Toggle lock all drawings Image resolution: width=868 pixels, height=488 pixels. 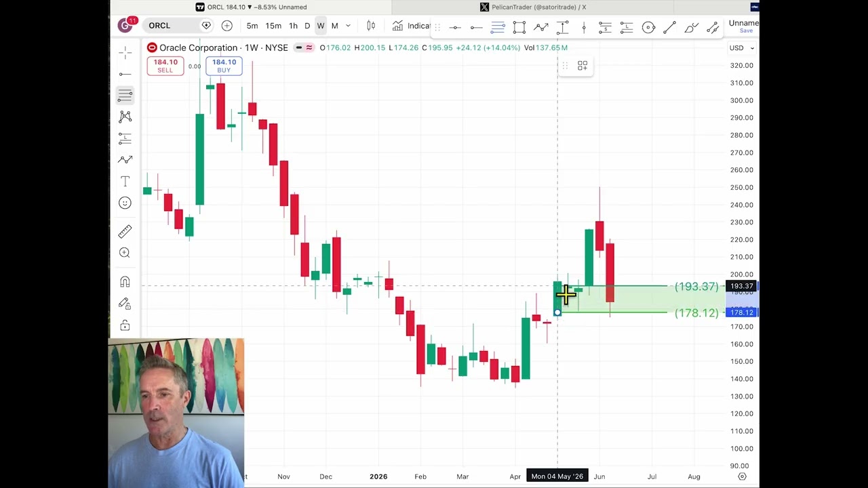click(125, 325)
